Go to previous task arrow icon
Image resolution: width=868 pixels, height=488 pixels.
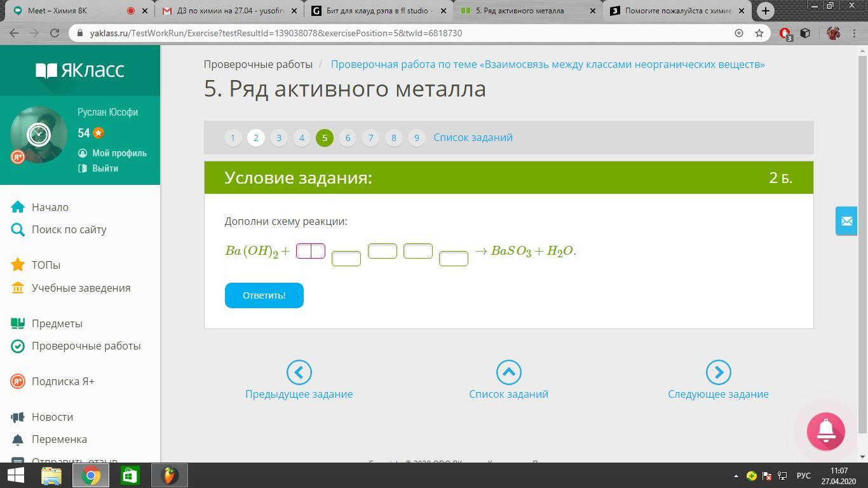[299, 372]
